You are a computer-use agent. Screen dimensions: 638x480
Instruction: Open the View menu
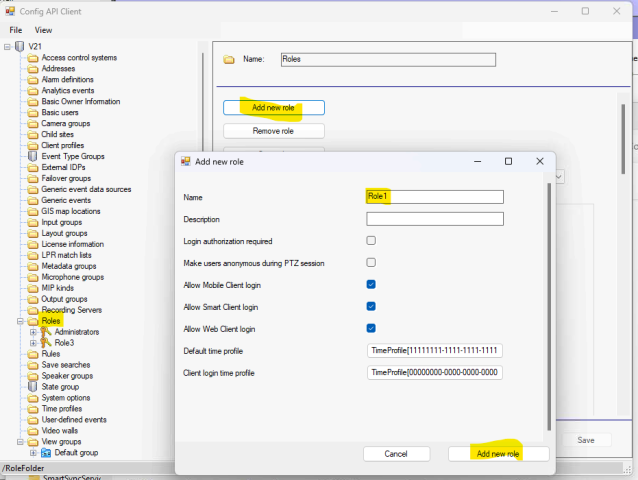[43, 30]
